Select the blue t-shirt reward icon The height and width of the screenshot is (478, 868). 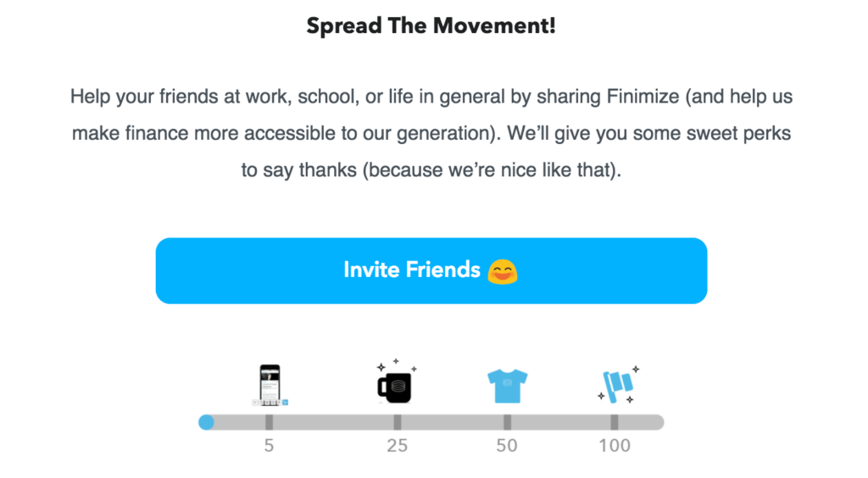tap(507, 386)
